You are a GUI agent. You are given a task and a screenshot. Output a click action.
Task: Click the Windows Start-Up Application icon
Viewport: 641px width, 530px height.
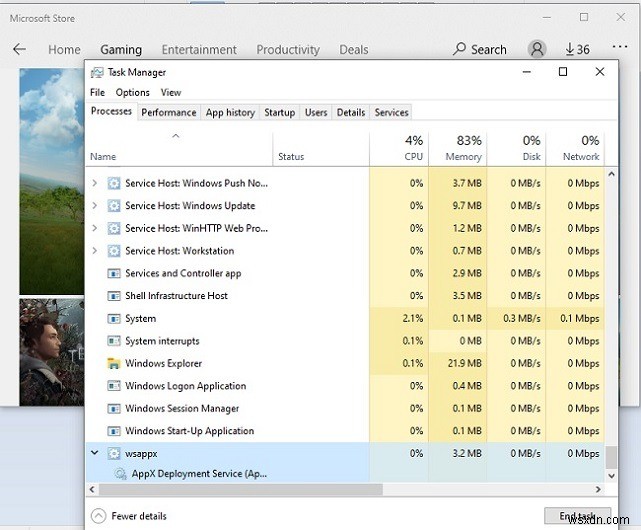coord(114,431)
